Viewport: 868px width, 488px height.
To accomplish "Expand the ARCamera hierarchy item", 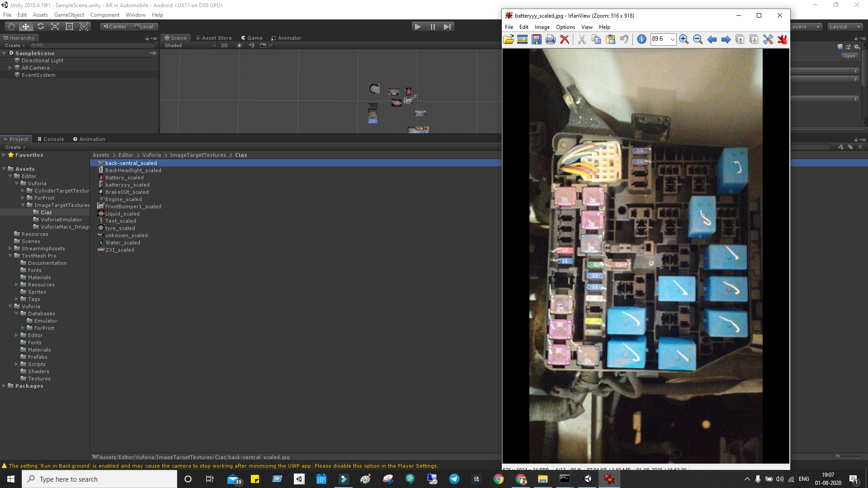I will point(10,68).
